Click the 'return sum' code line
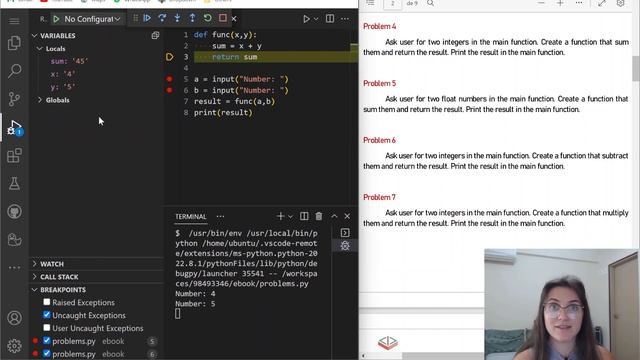640x360 pixels. (x=234, y=57)
